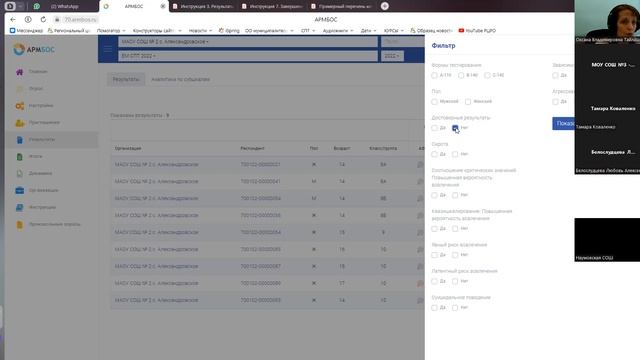
Task: Switch to the Примерный перечень browser tab
Action: point(341,6)
